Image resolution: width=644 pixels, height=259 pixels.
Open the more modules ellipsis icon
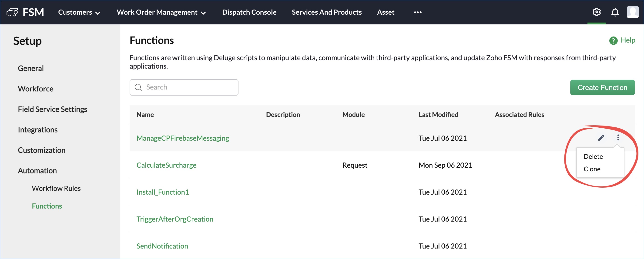[x=417, y=12]
